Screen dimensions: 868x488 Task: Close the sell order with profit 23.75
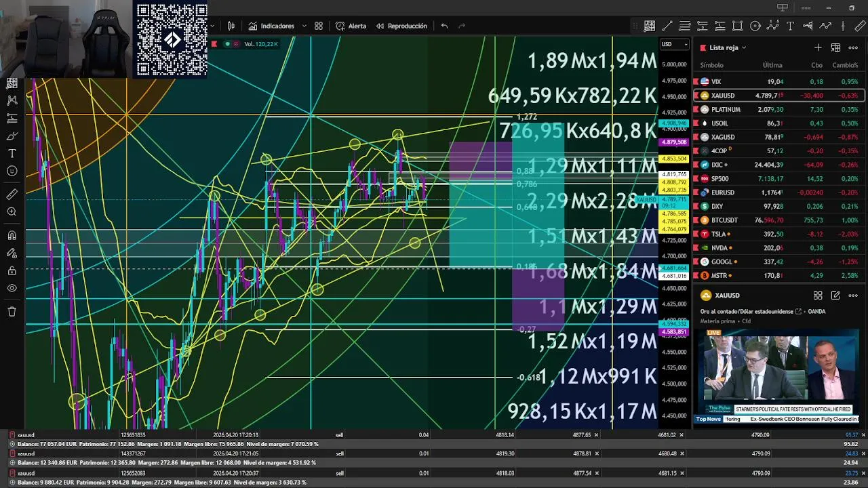tap(864, 473)
